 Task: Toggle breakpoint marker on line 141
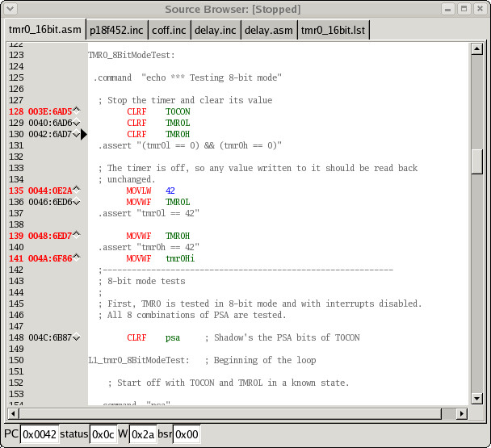(77, 257)
